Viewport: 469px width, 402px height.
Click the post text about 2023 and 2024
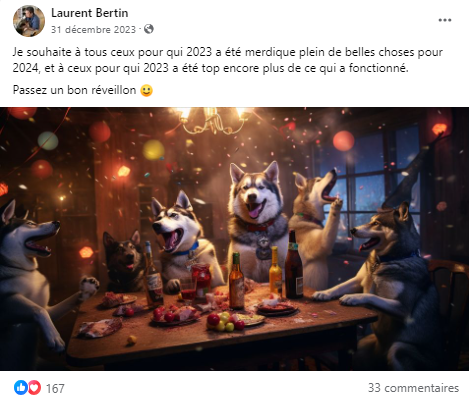(228, 60)
